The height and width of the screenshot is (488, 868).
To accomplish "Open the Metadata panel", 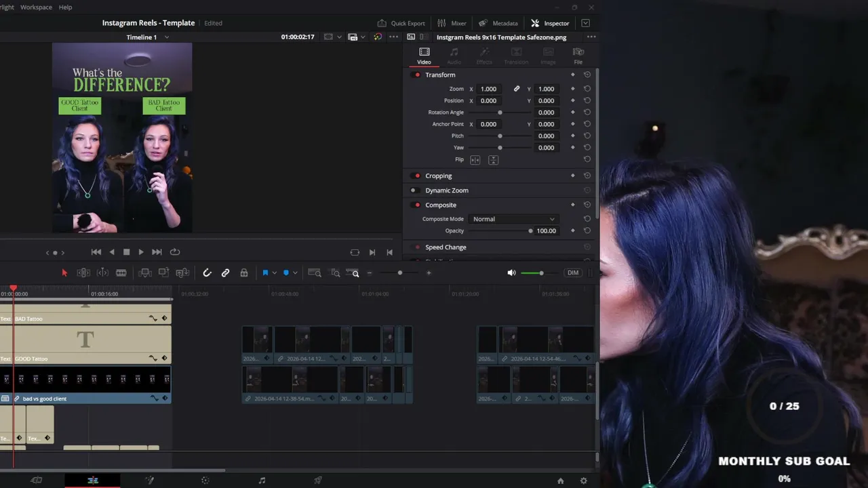I will (x=498, y=23).
